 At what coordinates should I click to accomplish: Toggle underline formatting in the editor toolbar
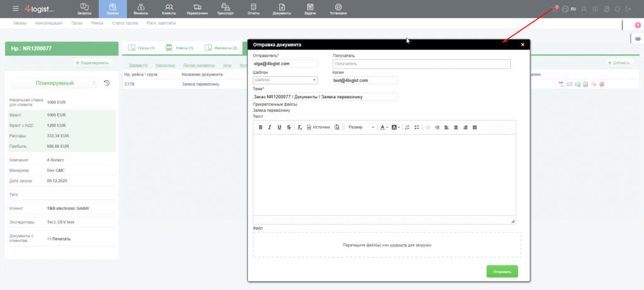tap(279, 127)
